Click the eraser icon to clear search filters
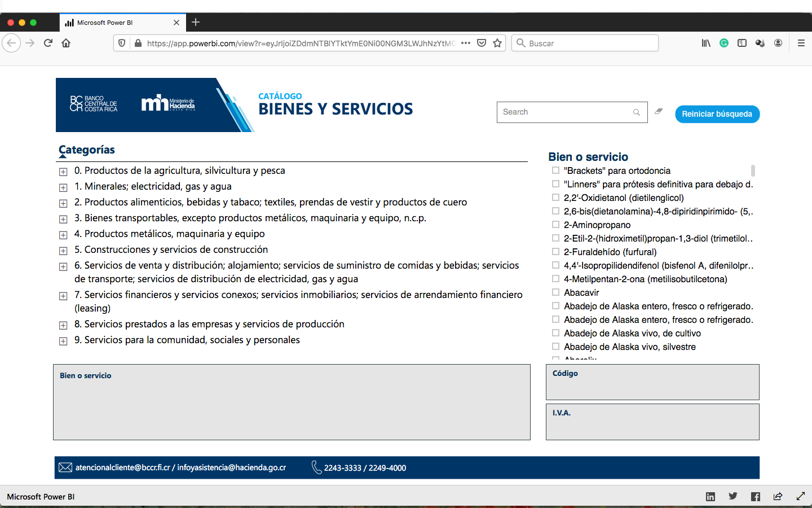 [x=658, y=111]
